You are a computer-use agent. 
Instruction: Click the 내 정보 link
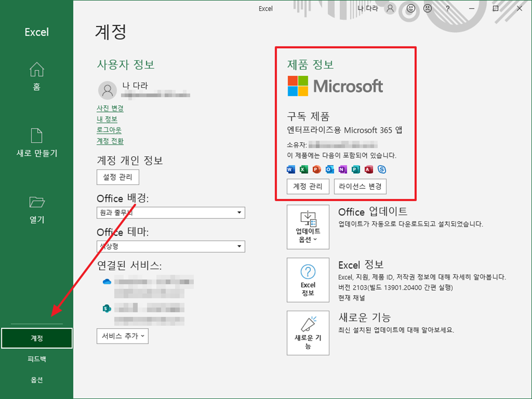click(107, 119)
